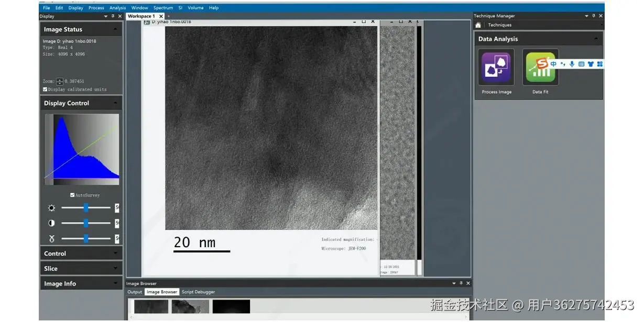Open the Process menu
644x322 pixels.
click(96, 8)
